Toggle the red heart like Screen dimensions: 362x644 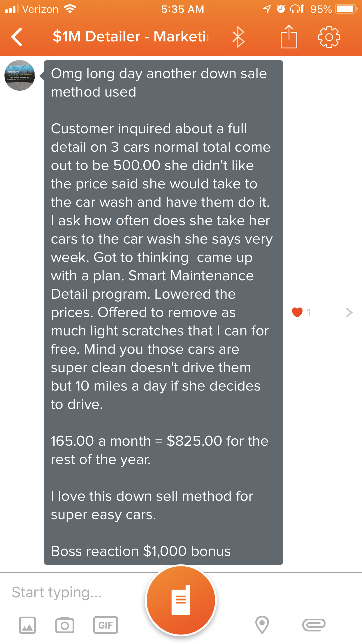click(x=297, y=312)
